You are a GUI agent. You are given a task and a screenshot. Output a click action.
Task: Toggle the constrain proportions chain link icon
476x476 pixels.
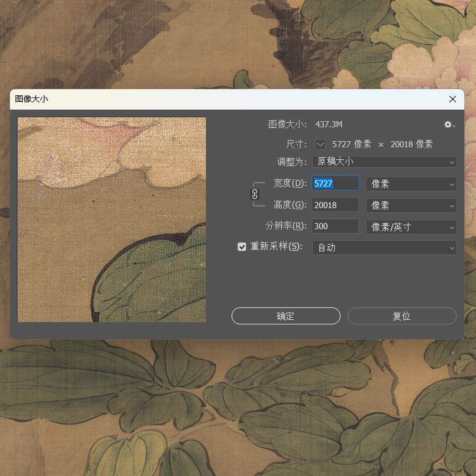pyautogui.click(x=255, y=194)
